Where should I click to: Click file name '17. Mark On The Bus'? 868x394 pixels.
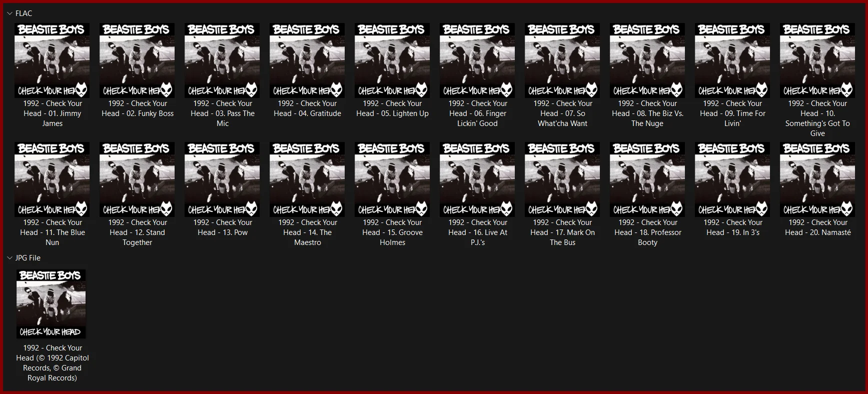coord(562,232)
